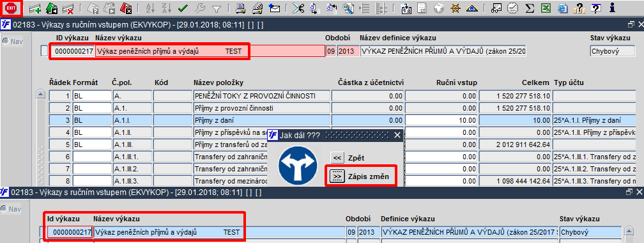644x243 pixels.
Task: Open preview with the magnifier page icon
Action: (348, 8)
